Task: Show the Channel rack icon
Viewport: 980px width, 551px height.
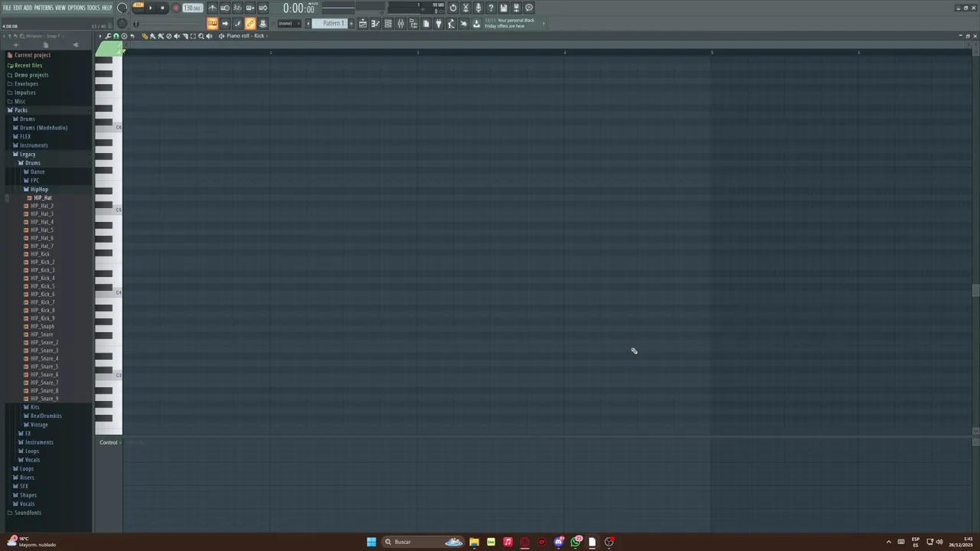Action: (x=388, y=23)
